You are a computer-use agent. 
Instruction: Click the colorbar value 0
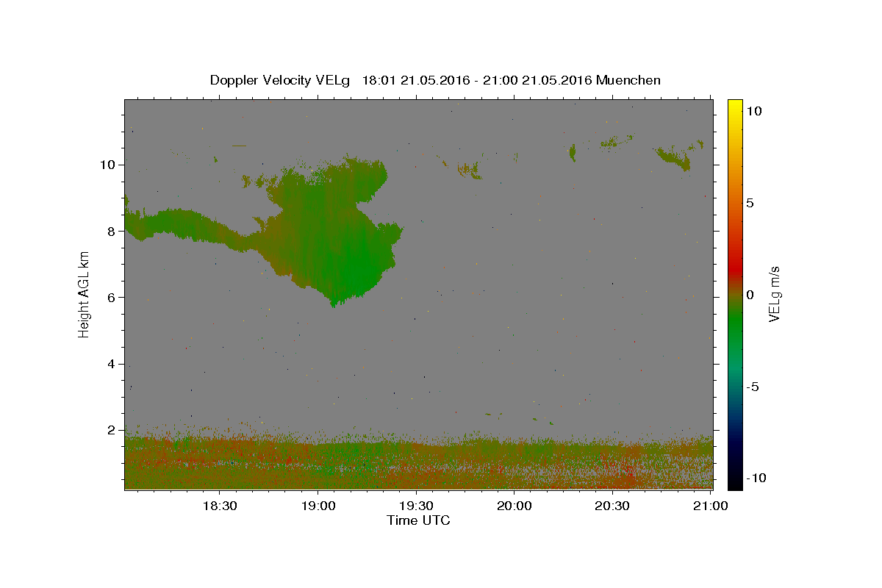tap(750, 295)
